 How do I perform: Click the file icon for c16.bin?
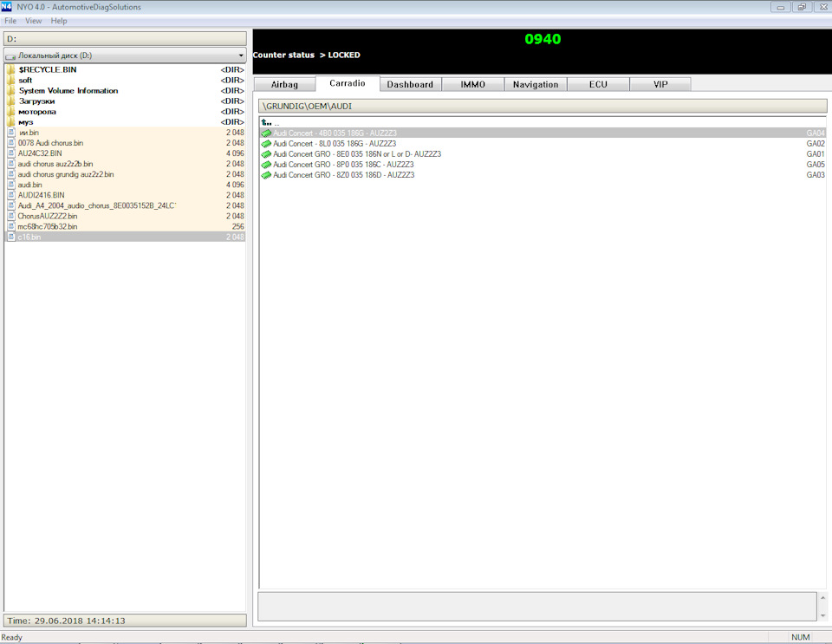11,237
